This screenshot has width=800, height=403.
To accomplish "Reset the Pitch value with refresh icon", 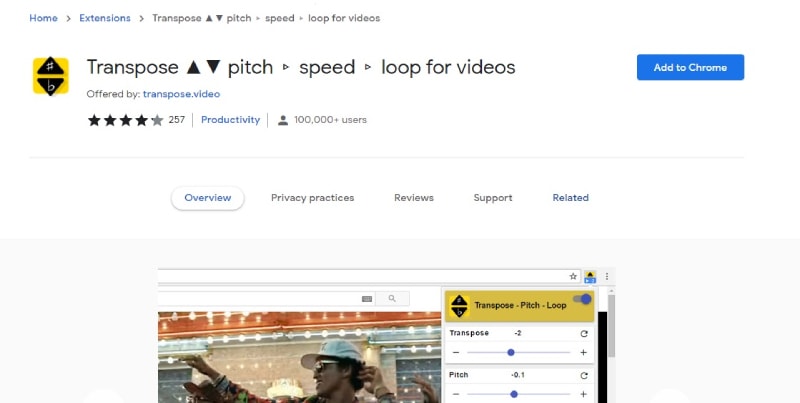I will click(x=584, y=375).
